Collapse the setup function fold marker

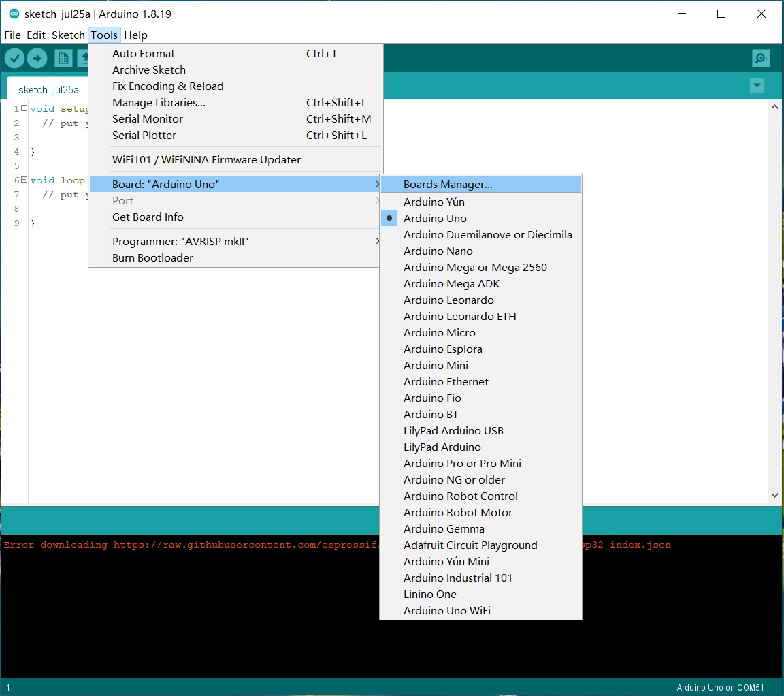pyautogui.click(x=24, y=108)
